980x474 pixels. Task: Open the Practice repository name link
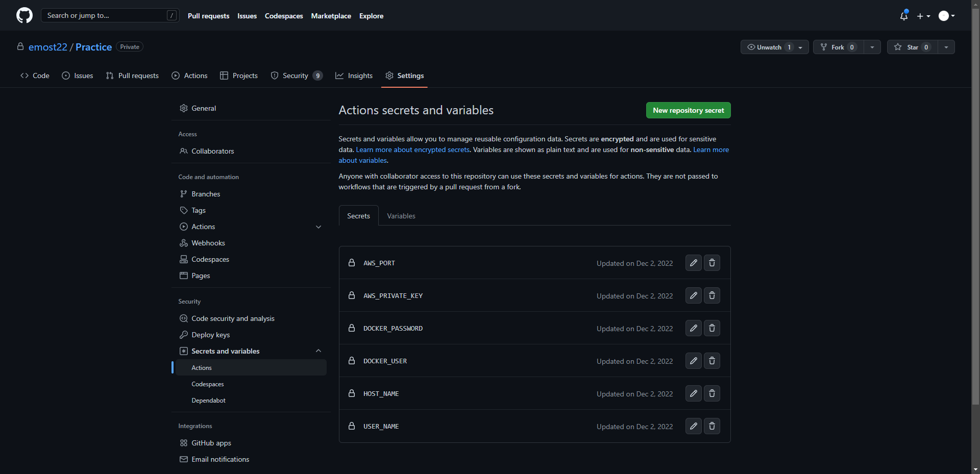93,47
